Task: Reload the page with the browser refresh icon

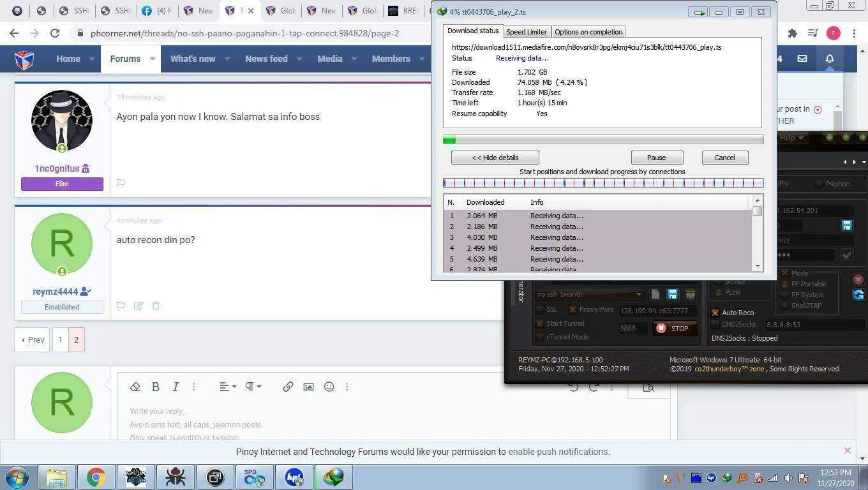Action: (55, 33)
